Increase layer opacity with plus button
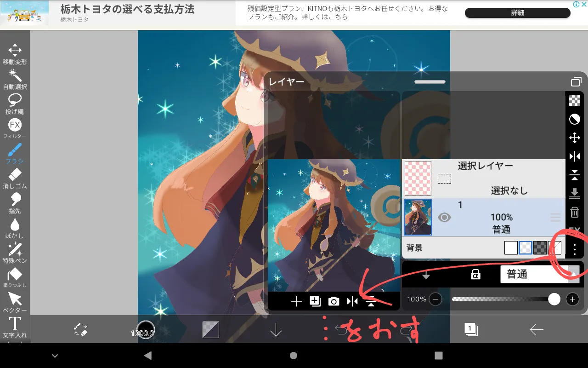 [x=572, y=299]
